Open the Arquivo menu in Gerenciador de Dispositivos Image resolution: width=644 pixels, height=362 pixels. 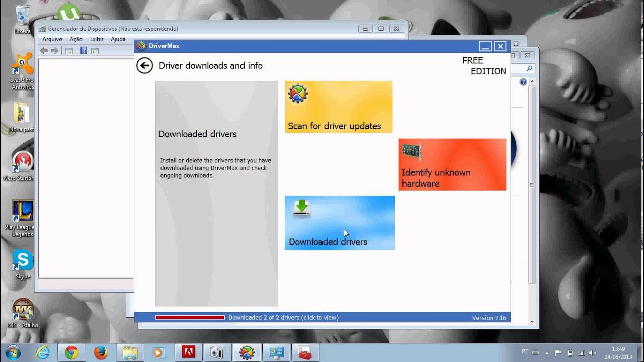click(x=52, y=39)
